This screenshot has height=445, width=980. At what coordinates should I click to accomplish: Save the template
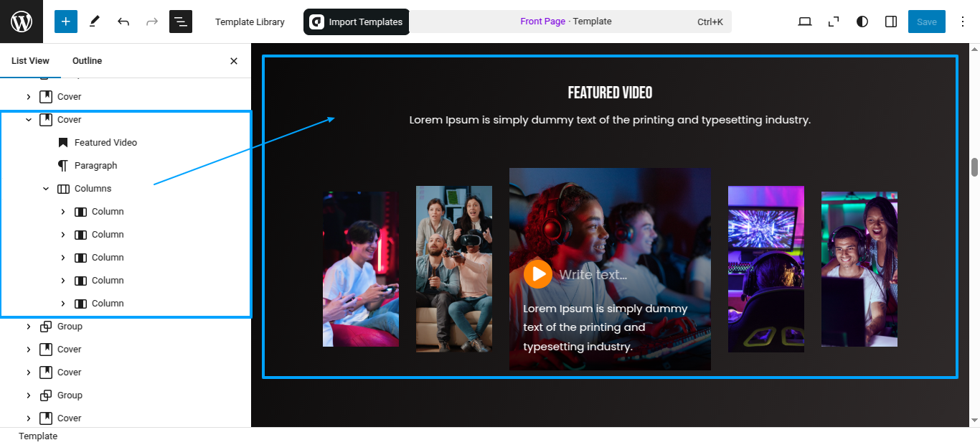pyautogui.click(x=927, y=22)
